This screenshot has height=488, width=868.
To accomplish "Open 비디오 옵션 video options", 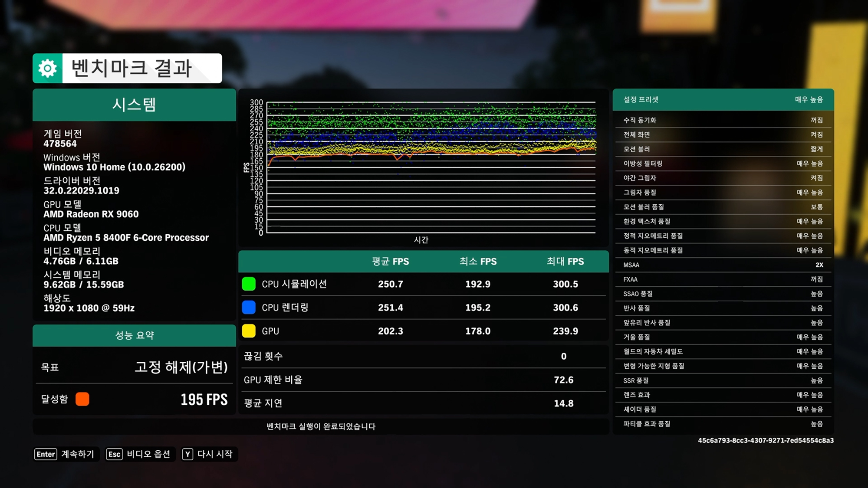I will click(148, 454).
